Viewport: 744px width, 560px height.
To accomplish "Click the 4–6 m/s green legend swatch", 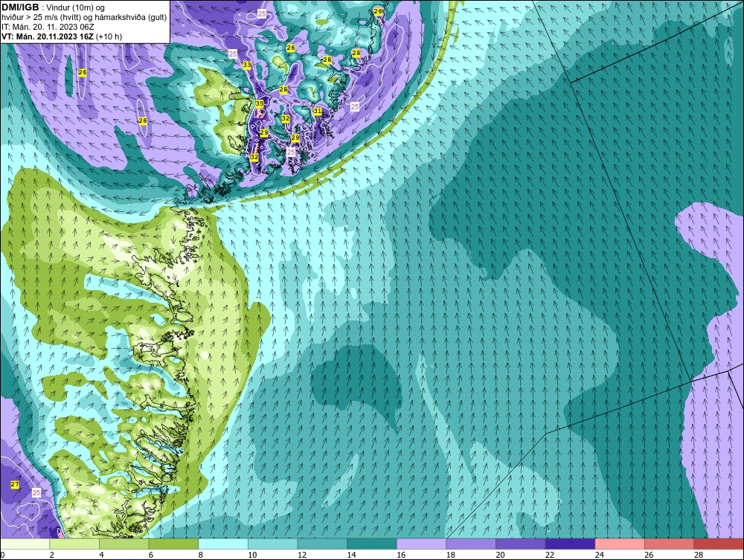I will 124,544.
